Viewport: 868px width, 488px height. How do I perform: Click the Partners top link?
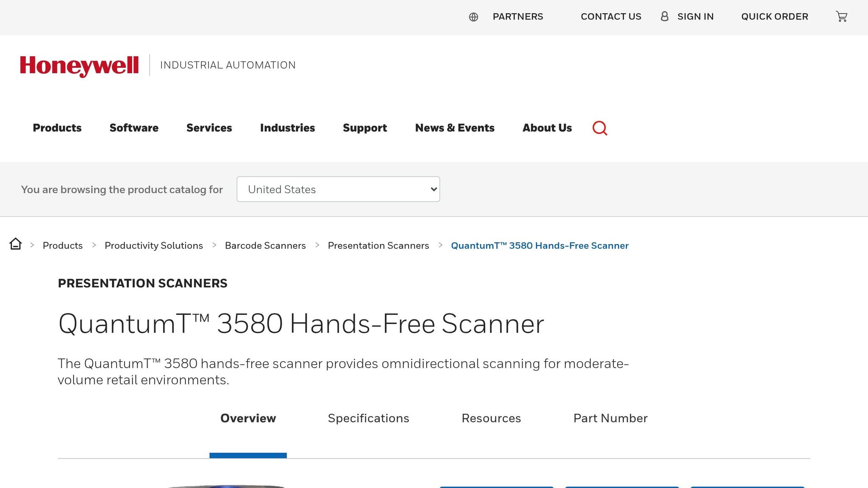coord(517,17)
